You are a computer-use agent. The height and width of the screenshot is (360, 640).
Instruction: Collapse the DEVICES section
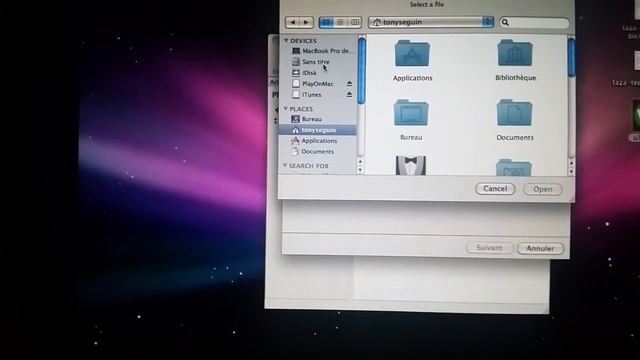click(286, 40)
